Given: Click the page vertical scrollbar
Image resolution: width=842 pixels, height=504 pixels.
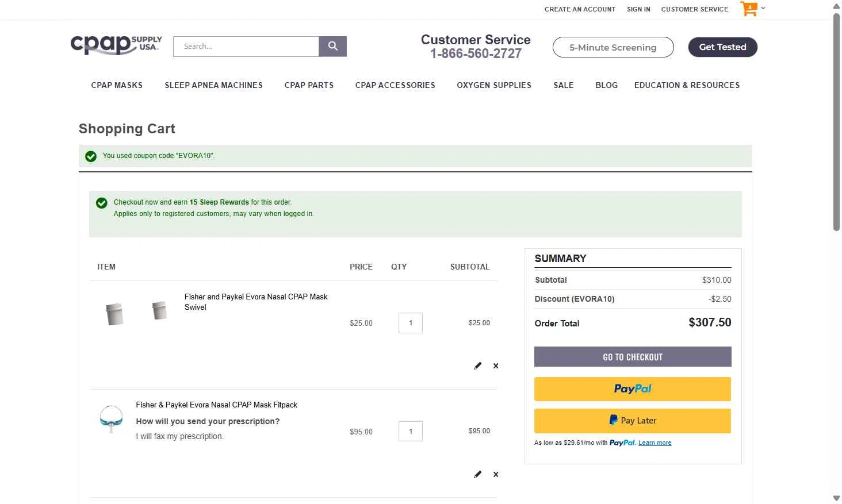Looking at the screenshot, I should click(x=836, y=122).
